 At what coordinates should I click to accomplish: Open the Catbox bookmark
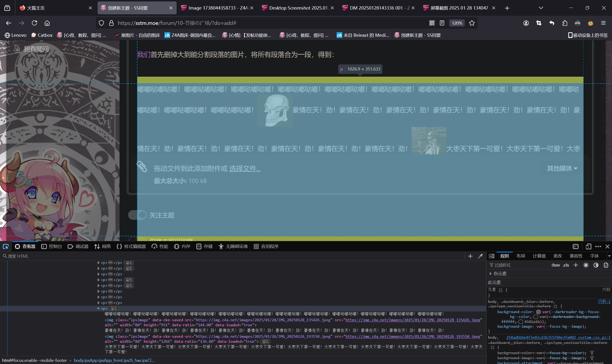point(42,35)
